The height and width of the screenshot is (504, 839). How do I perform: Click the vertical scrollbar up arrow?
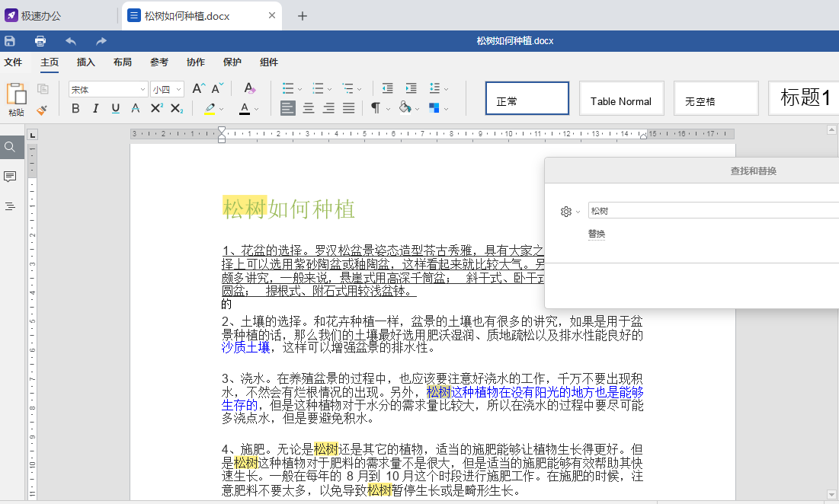pos(831,130)
